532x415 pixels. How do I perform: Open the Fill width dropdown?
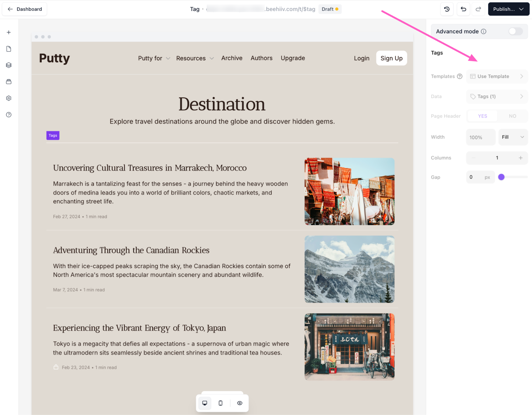(x=513, y=137)
